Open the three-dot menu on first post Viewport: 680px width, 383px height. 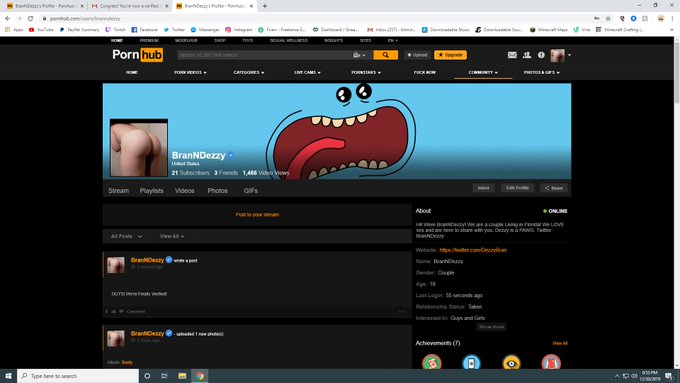click(402, 311)
